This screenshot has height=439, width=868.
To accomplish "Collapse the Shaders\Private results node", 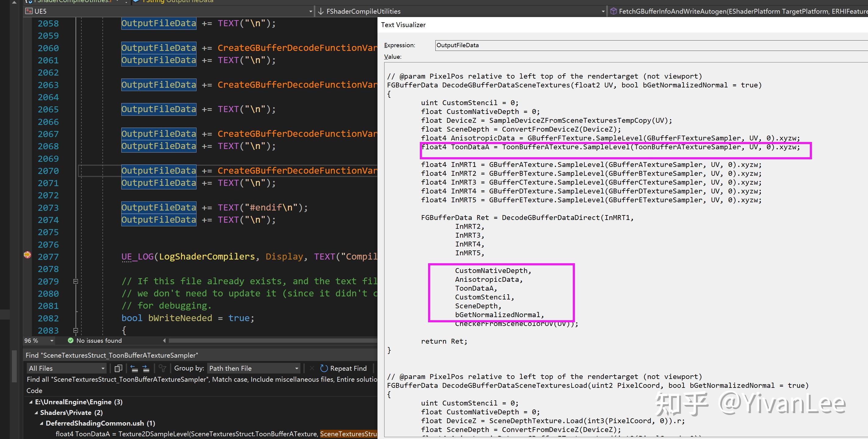I will (36, 413).
